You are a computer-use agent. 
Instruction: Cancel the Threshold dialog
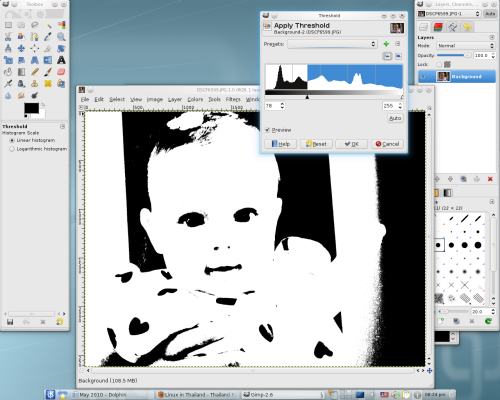tap(387, 144)
